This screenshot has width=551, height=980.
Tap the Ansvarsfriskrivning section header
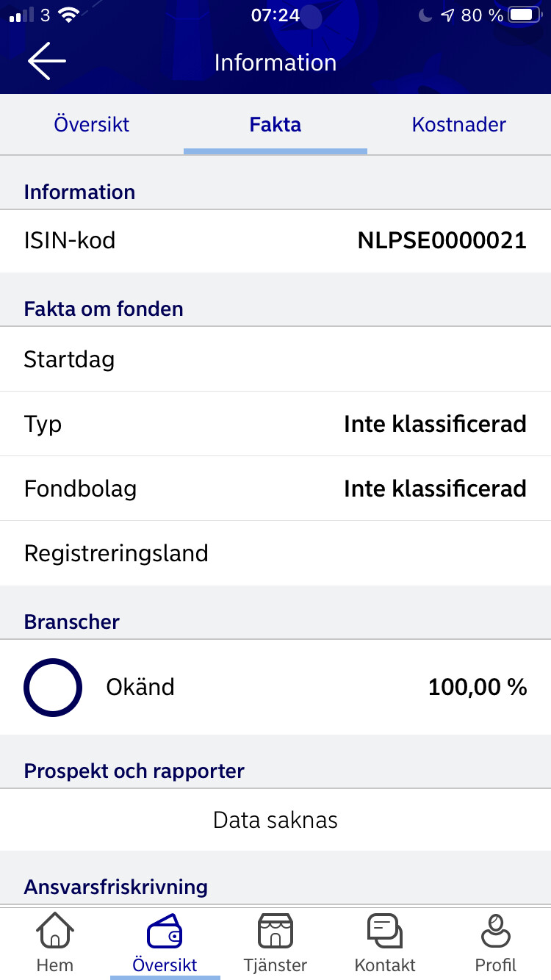point(116,887)
